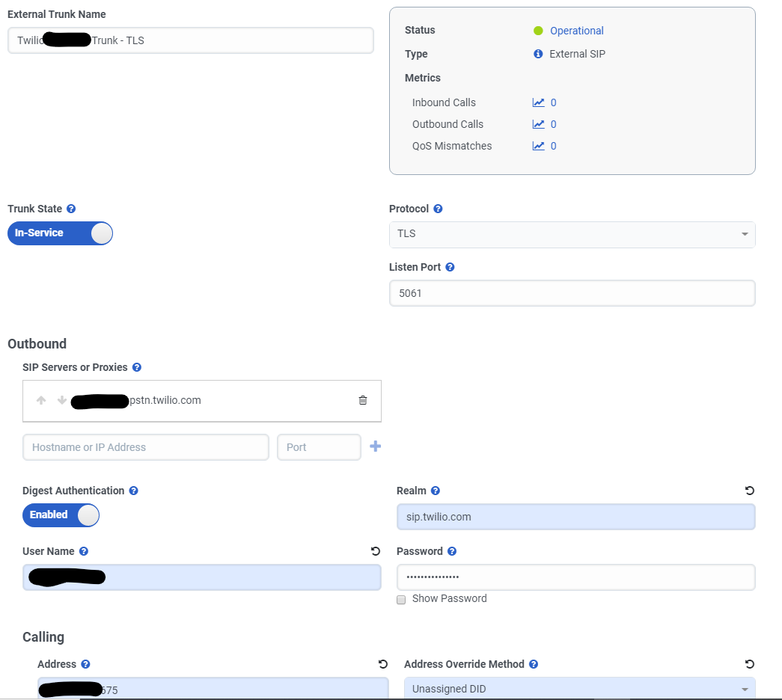Toggle the trunk out of In-Service state
This screenshot has width=782, height=700.
point(60,233)
